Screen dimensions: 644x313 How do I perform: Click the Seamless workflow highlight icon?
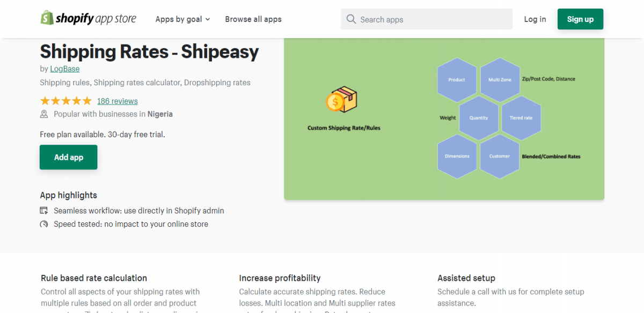point(44,211)
